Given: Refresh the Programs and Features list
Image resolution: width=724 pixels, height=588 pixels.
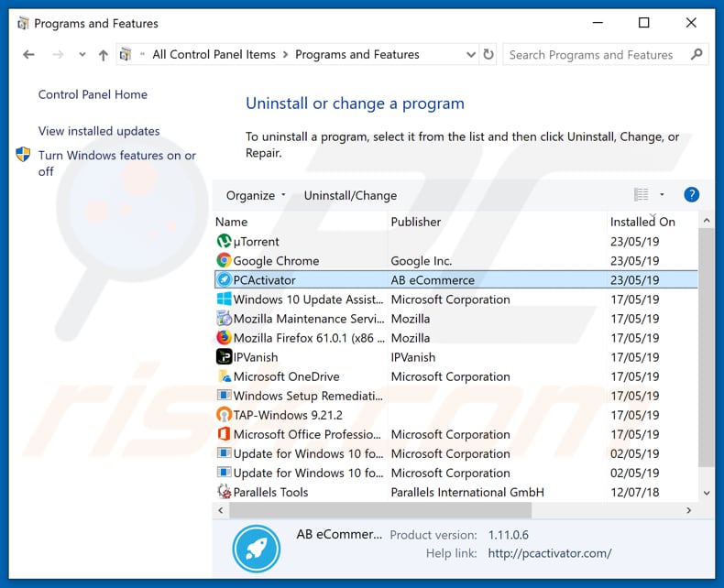Looking at the screenshot, I should (x=488, y=54).
